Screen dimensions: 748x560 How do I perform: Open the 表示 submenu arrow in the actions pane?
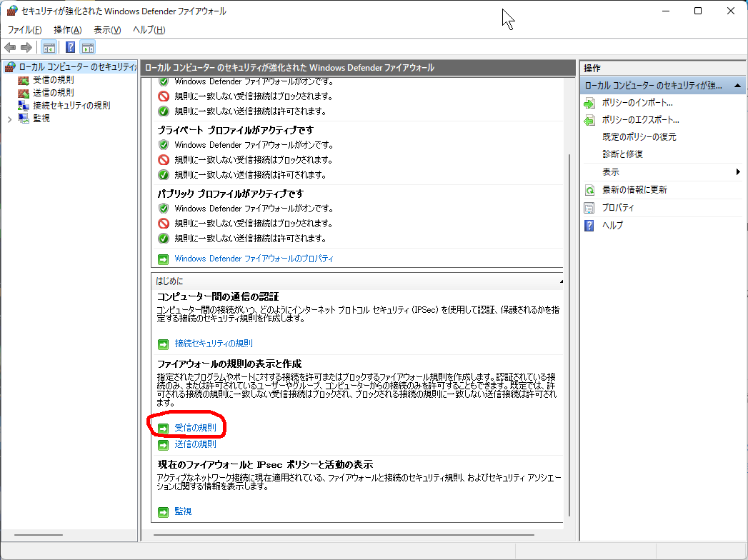coord(738,172)
